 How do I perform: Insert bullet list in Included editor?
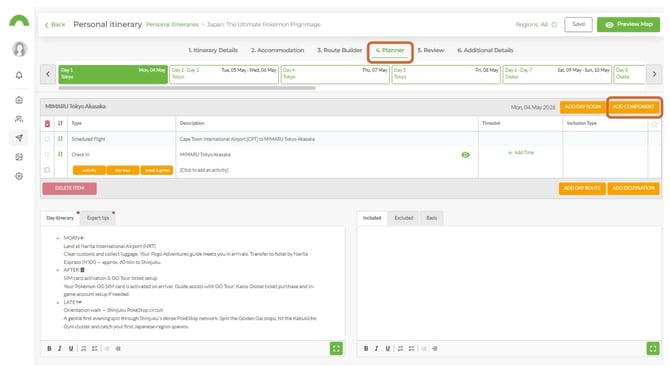pyautogui.click(x=411, y=349)
